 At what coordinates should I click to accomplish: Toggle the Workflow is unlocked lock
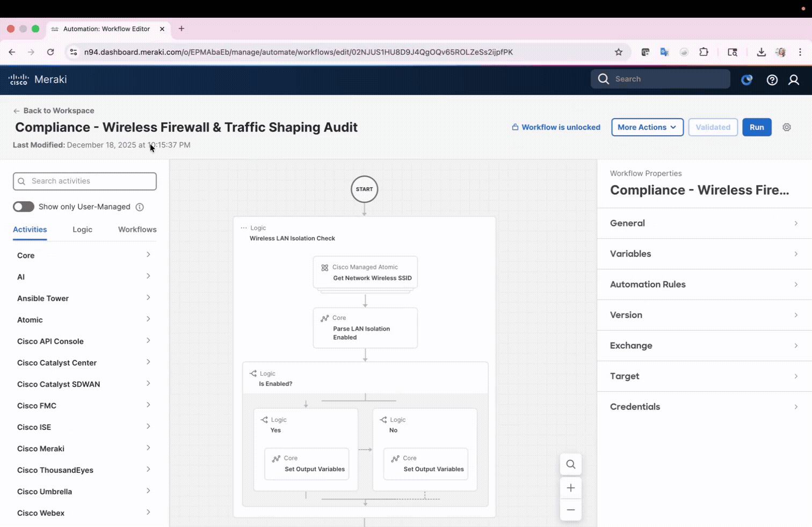[556, 127]
